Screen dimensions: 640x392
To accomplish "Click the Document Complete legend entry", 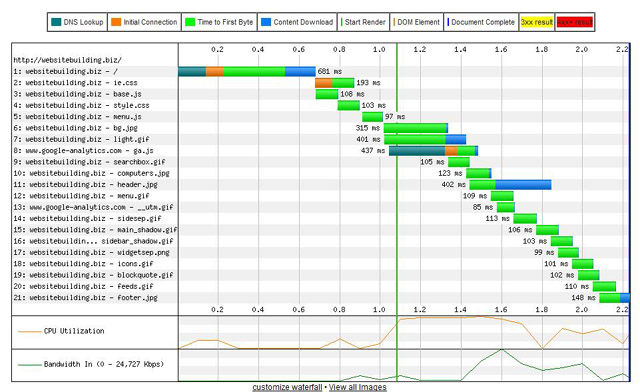I will (x=481, y=22).
